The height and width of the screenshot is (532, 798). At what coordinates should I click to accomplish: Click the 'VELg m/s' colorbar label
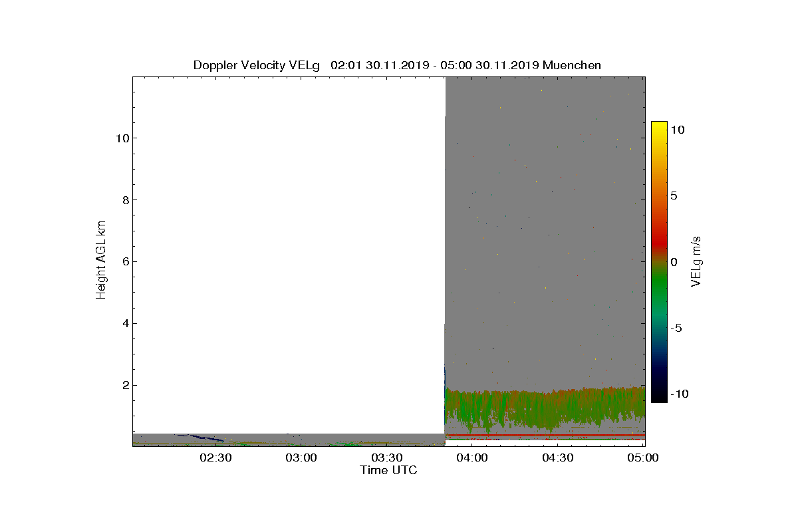coord(696,261)
